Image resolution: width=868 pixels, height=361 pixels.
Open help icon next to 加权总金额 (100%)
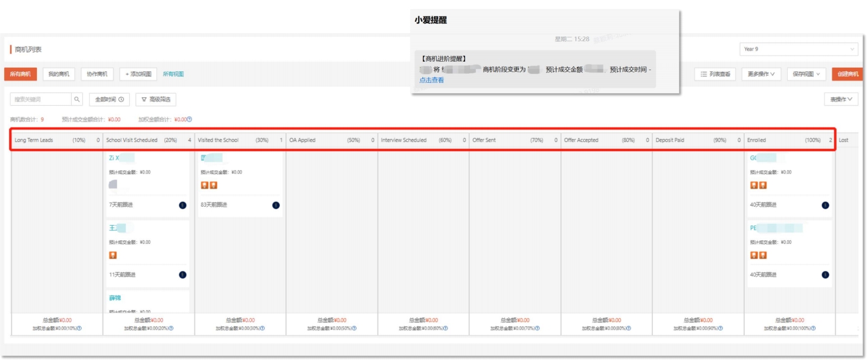(814, 328)
